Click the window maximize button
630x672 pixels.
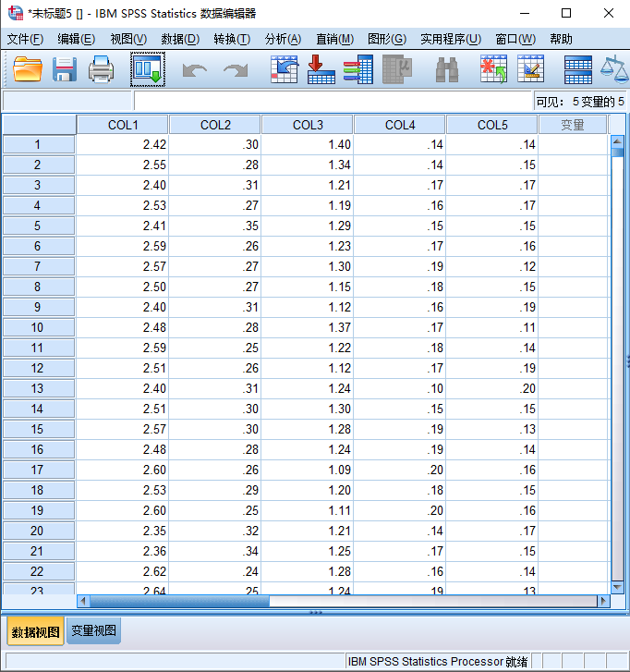(566, 13)
